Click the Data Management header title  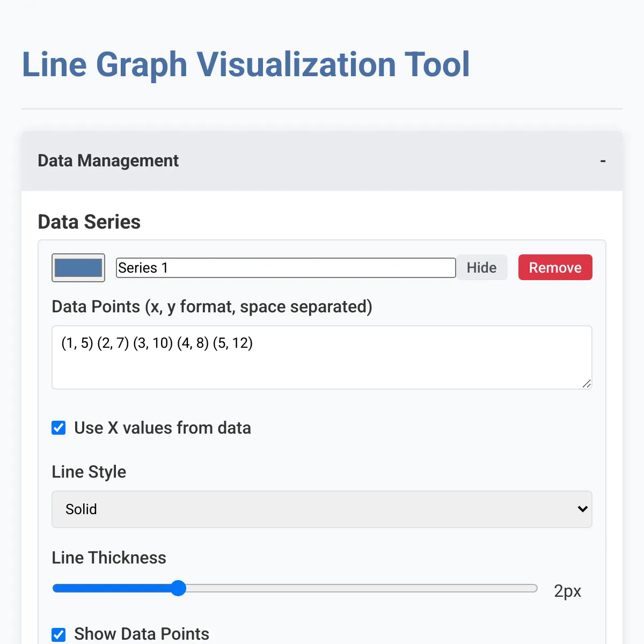108,160
